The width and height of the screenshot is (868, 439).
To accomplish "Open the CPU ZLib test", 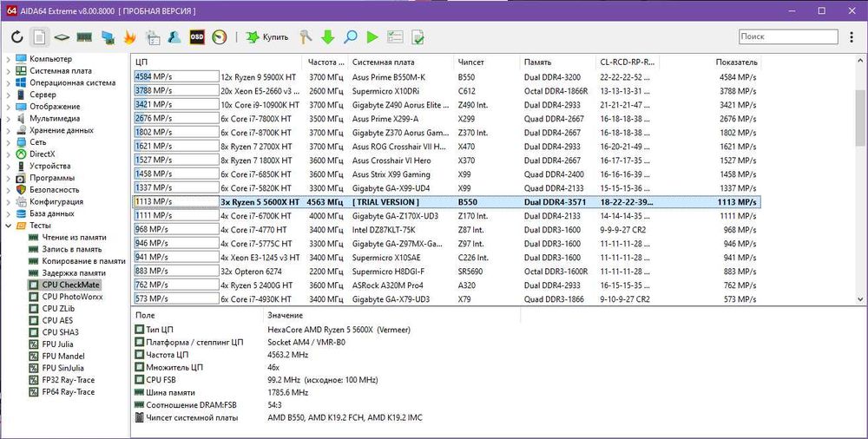I will pyautogui.click(x=58, y=308).
